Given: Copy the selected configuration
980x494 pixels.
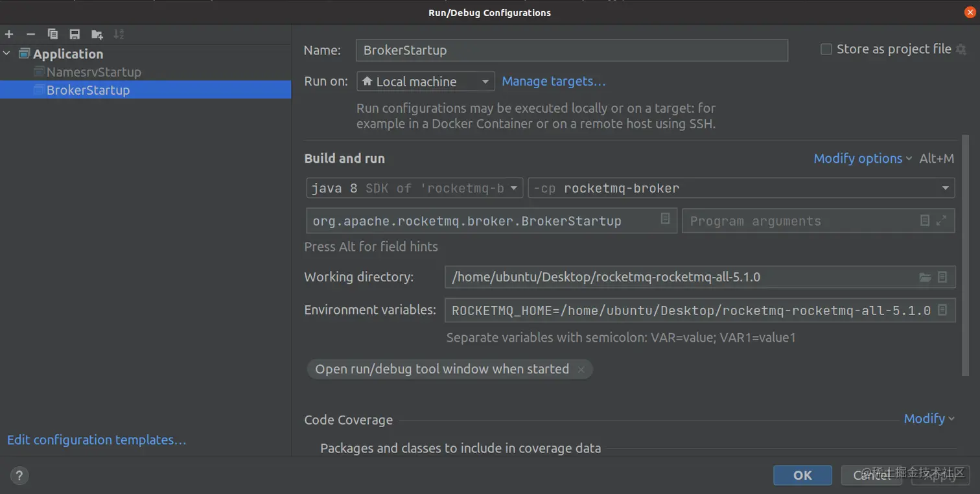Looking at the screenshot, I should pyautogui.click(x=52, y=34).
